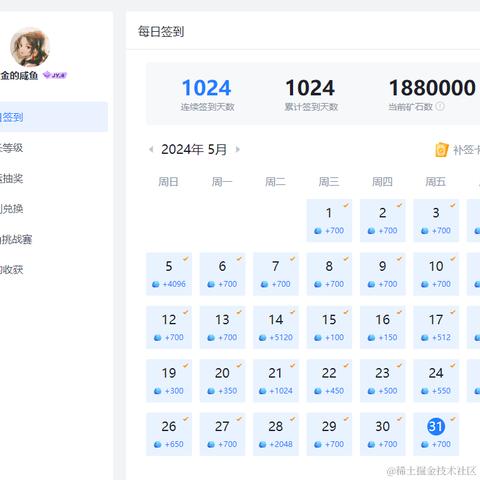Select calendar day 6
Viewport: 480px width, 480px height.
point(222,274)
